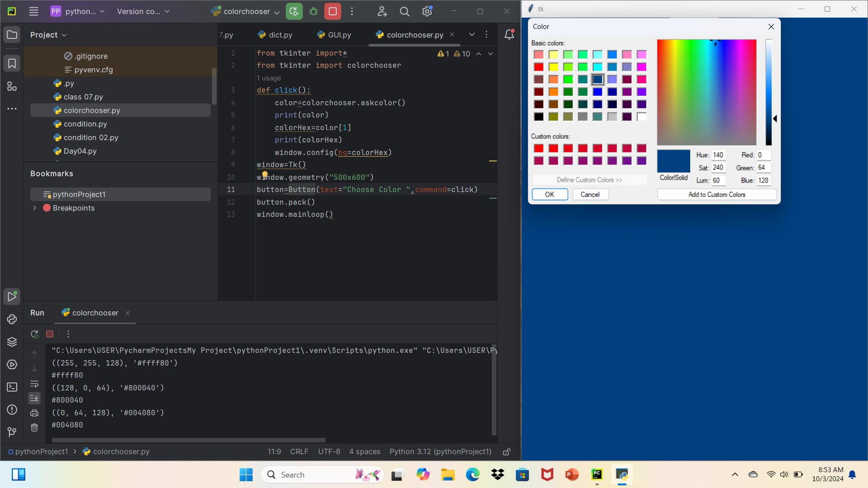Print the Run console output

34,413
